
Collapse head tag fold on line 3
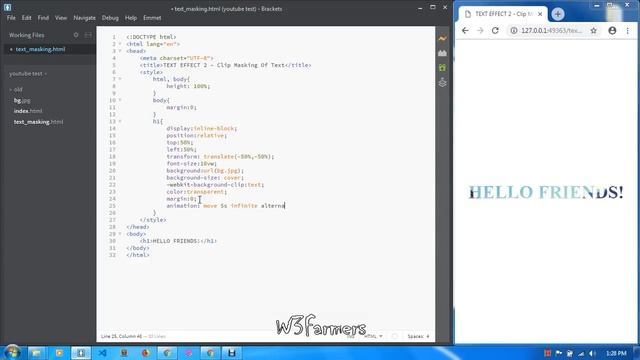pos(120,51)
